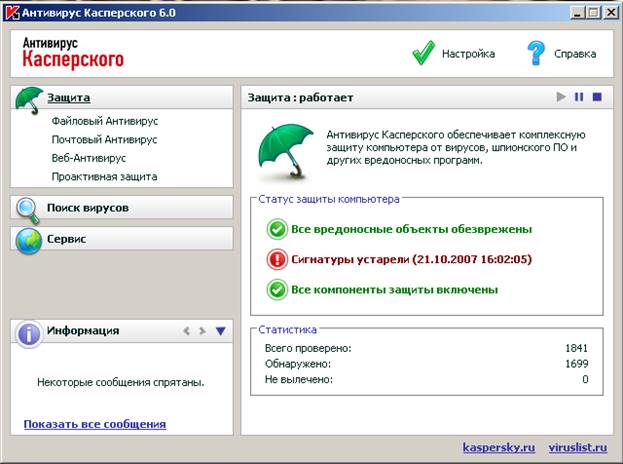This screenshot has width=623, height=464.
Task: Pause protection with the pause button
Action: (x=579, y=97)
